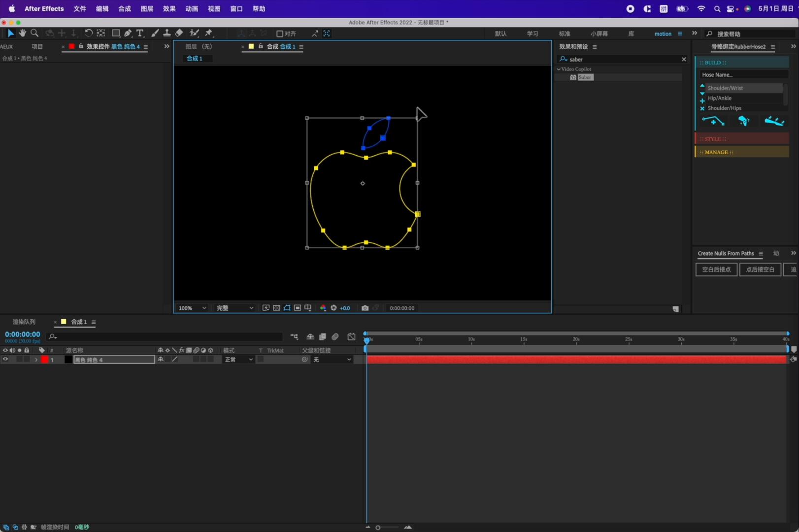Click the frame blending timeline icon
Image resolution: width=799 pixels, height=532 pixels.
click(323, 337)
